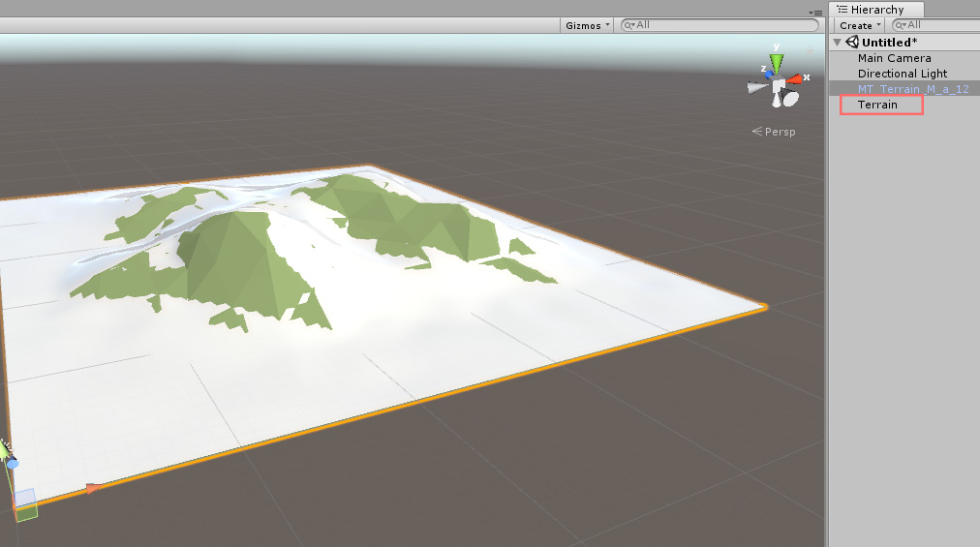Click the green Y-axis cone on the orientation gizmo

click(x=777, y=63)
